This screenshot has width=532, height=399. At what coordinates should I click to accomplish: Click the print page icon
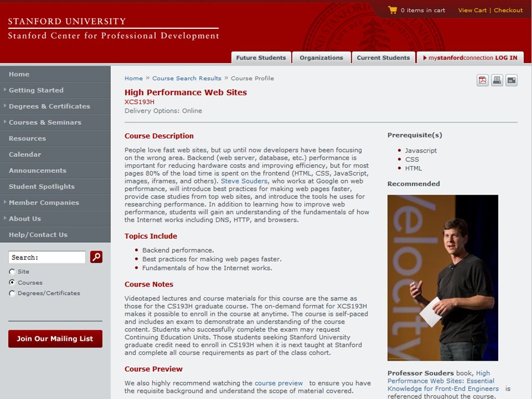[x=497, y=80]
